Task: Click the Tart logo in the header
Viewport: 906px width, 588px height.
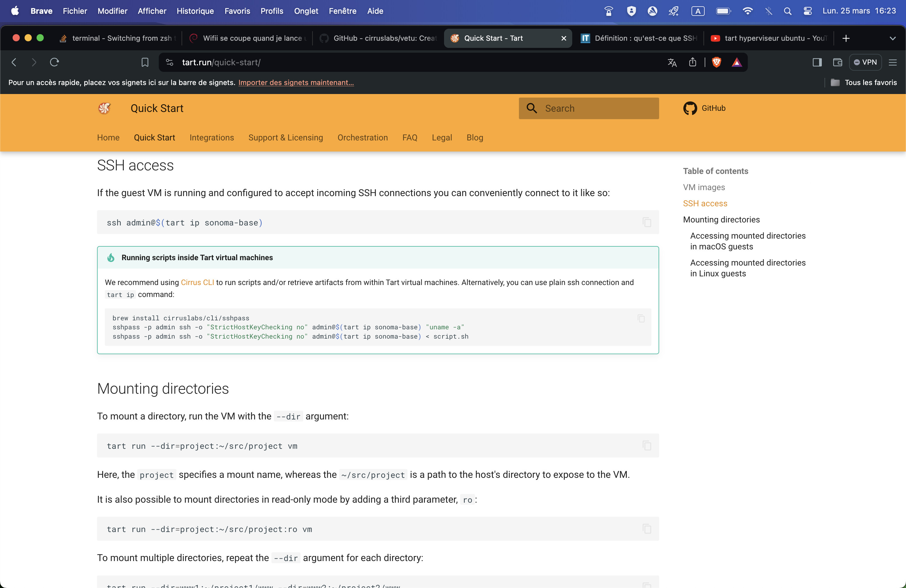Action: (104, 108)
